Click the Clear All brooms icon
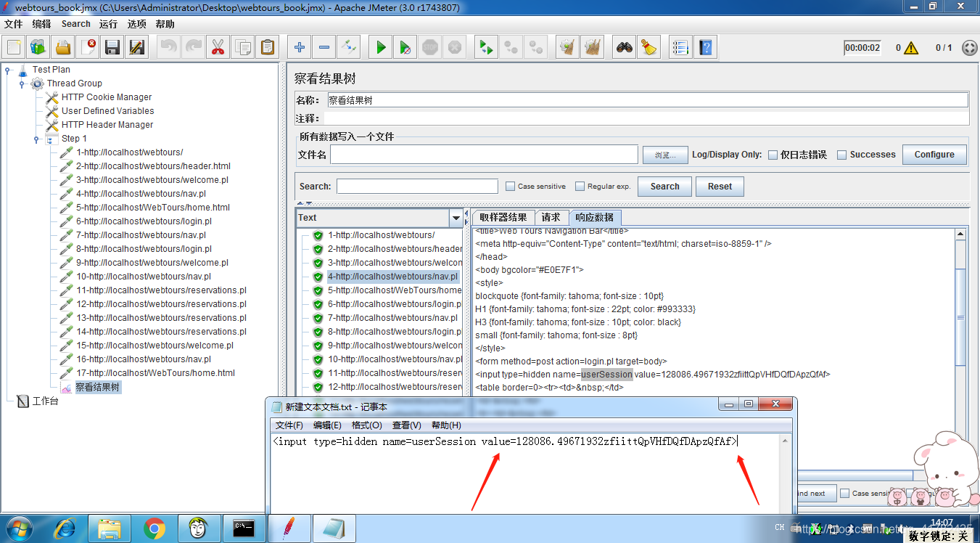980x543 pixels. pyautogui.click(x=592, y=48)
